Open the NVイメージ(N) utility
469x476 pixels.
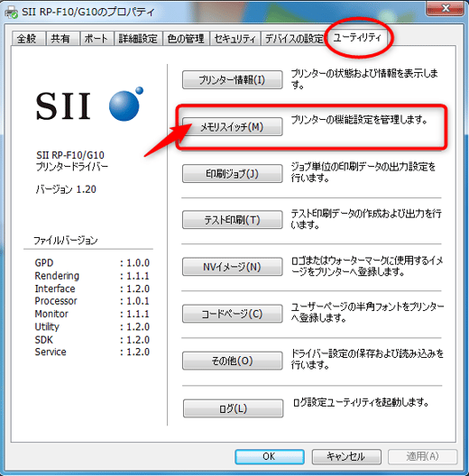233,267
